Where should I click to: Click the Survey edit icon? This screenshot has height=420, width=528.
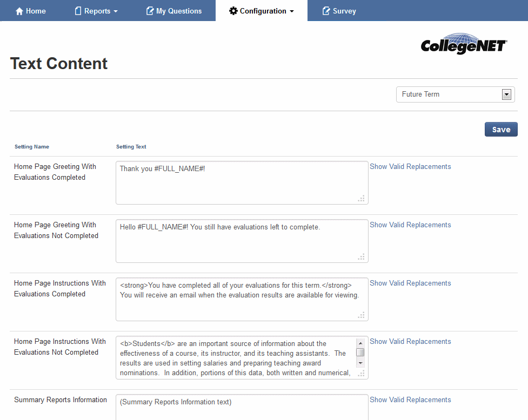[326, 11]
